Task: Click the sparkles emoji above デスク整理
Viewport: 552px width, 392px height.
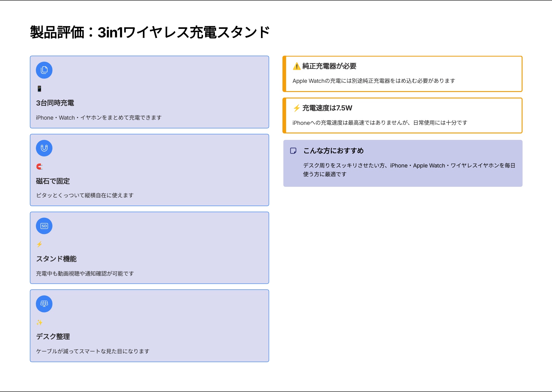Action: point(39,322)
